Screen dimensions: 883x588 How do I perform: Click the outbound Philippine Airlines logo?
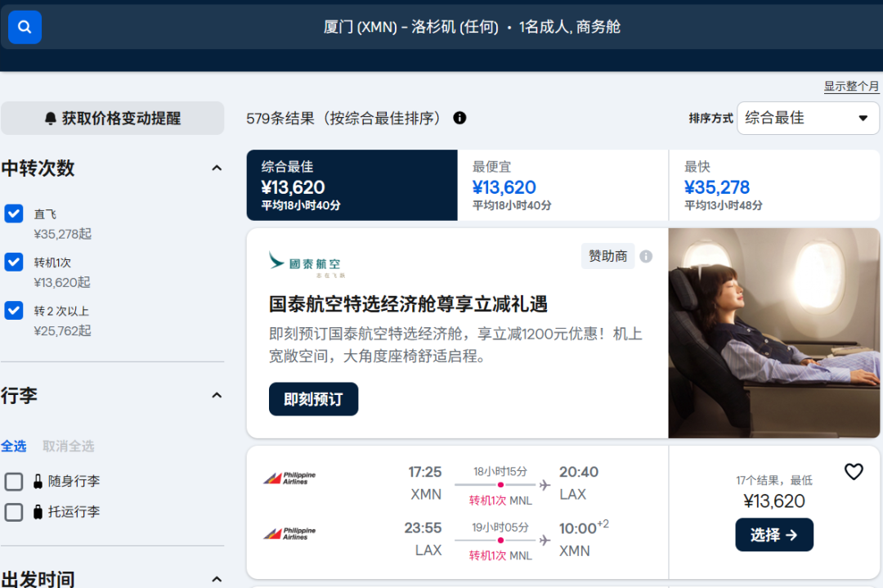click(289, 478)
